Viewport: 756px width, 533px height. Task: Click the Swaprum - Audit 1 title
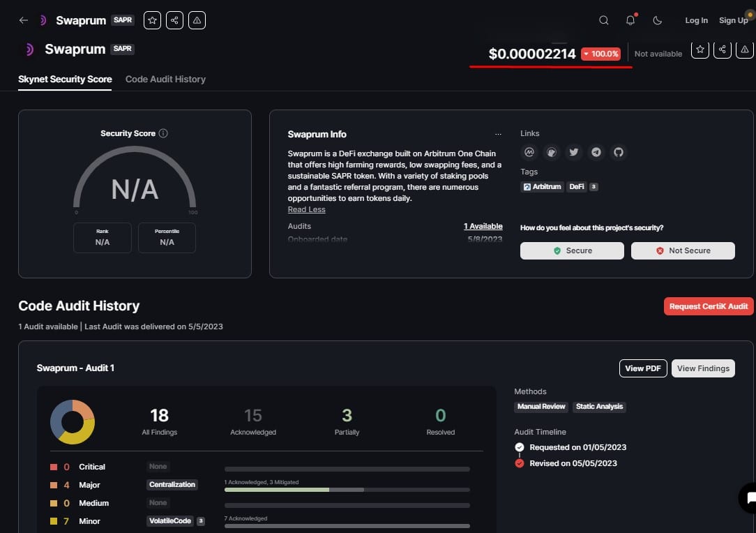point(75,368)
